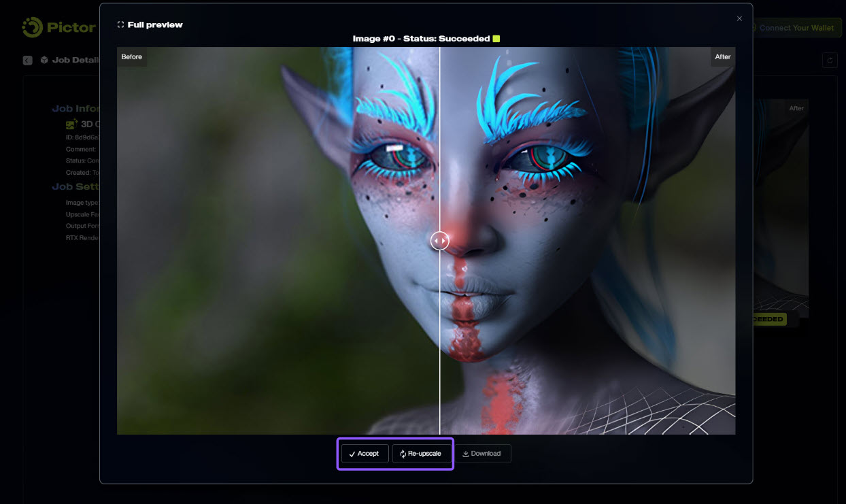The image size is (846, 504).
Task: Click the Full preview expand icon
Action: coord(120,24)
